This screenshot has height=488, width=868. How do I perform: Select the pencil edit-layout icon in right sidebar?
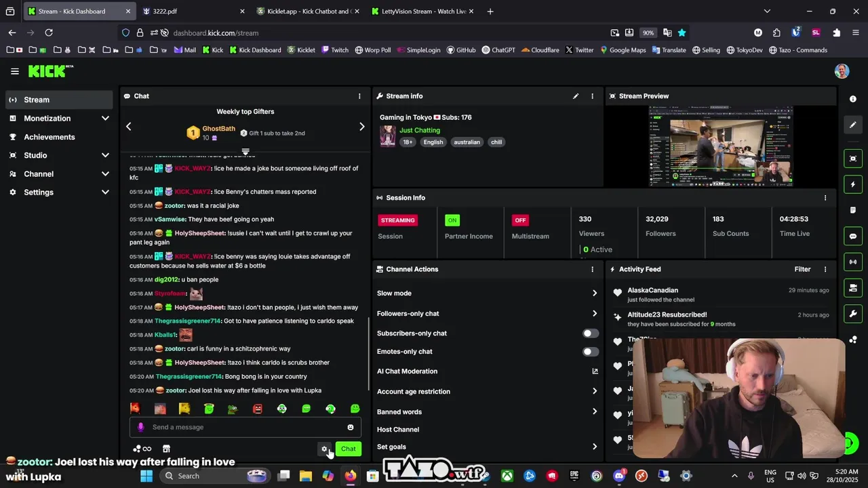tap(853, 125)
